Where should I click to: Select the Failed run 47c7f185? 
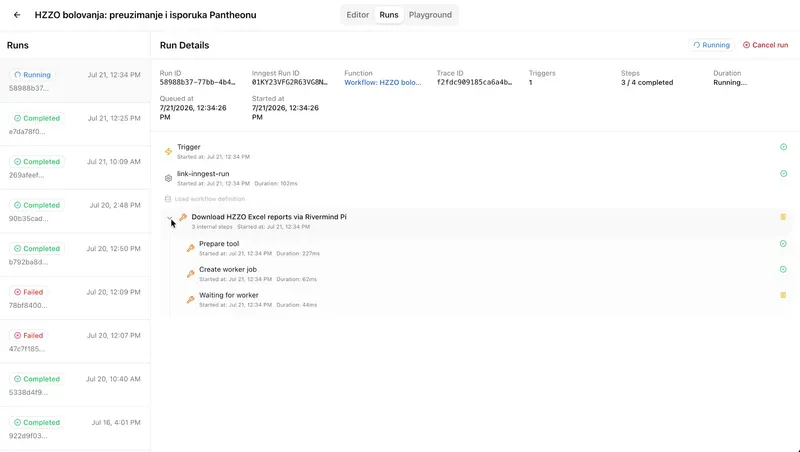click(x=75, y=341)
